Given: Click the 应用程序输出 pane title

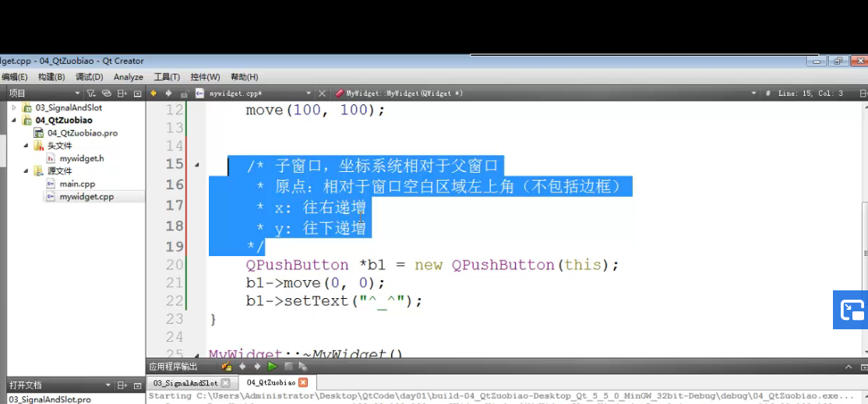Looking at the screenshot, I should coord(173,367).
